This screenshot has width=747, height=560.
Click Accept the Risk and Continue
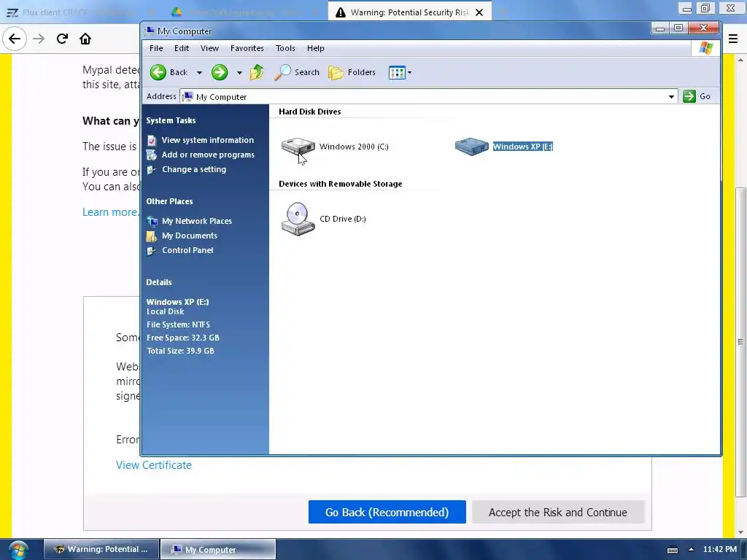[558, 513]
